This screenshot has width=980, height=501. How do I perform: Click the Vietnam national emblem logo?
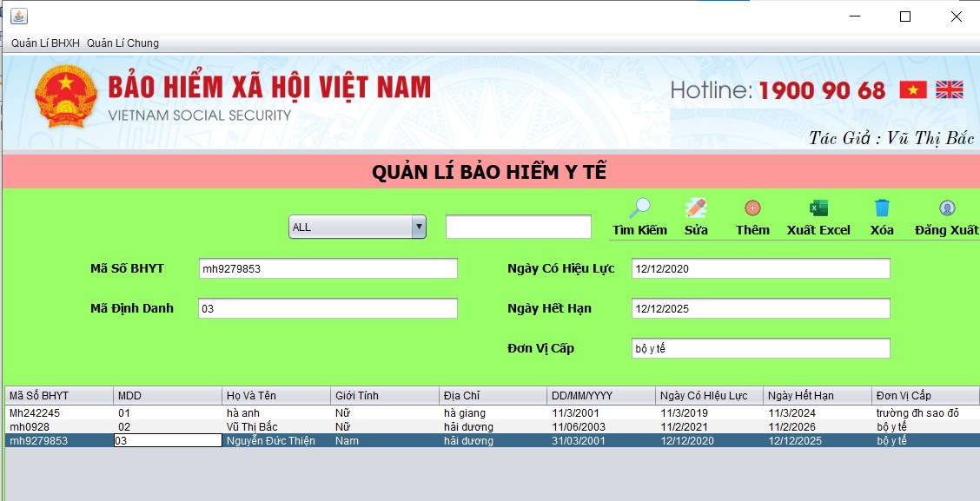tap(66, 96)
